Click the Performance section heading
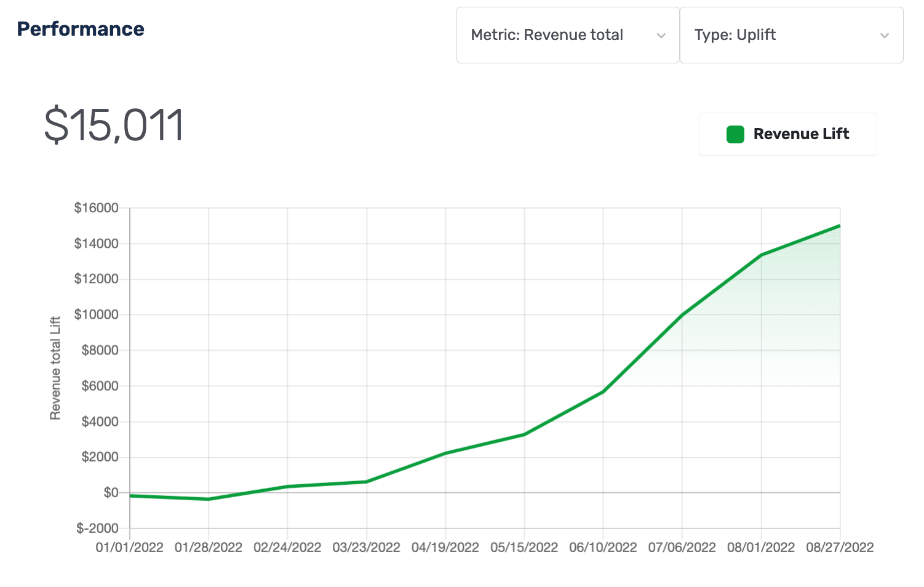The height and width of the screenshot is (587, 924). point(81,29)
